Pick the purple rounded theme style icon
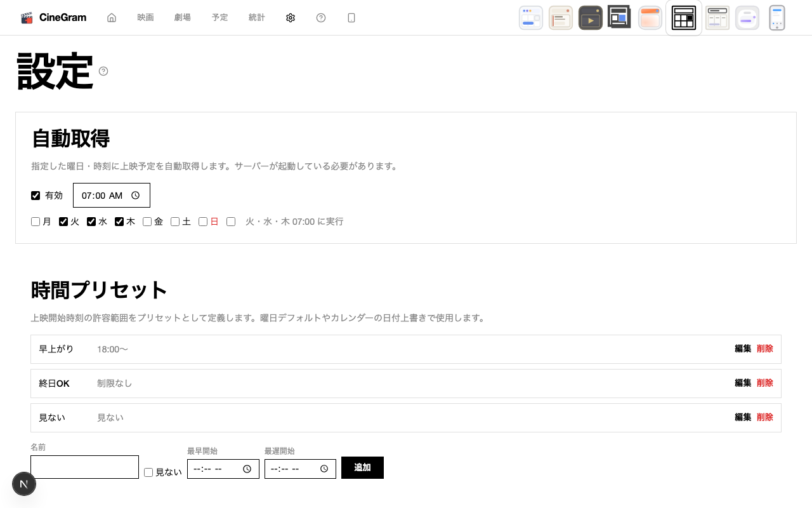This screenshot has width=812, height=508. coord(747,17)
